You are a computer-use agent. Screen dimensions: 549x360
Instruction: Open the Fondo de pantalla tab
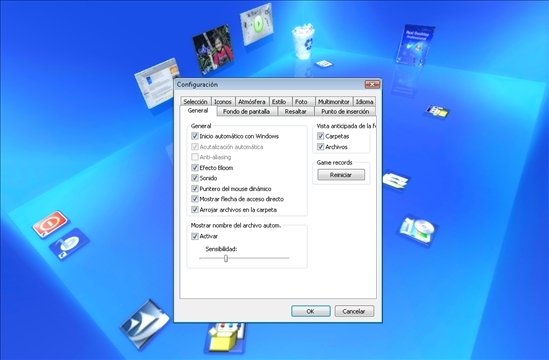[246, 111]
